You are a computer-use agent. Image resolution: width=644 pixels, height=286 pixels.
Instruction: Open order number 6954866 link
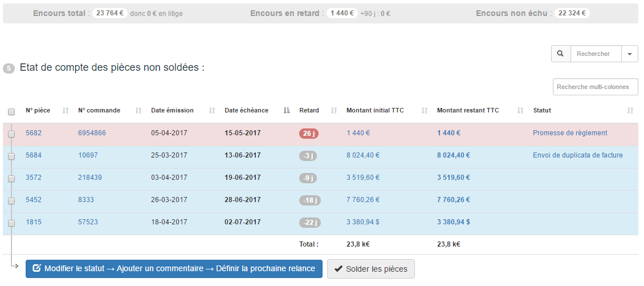92,133
